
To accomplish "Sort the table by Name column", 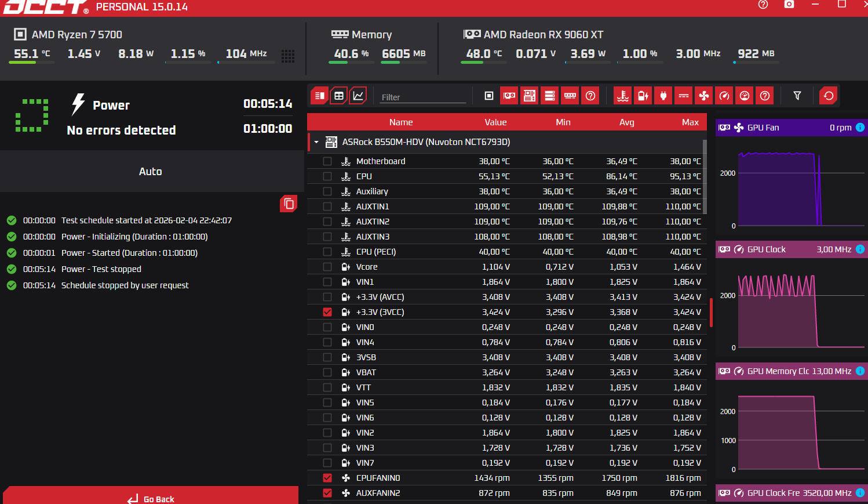I will [401, 122].
